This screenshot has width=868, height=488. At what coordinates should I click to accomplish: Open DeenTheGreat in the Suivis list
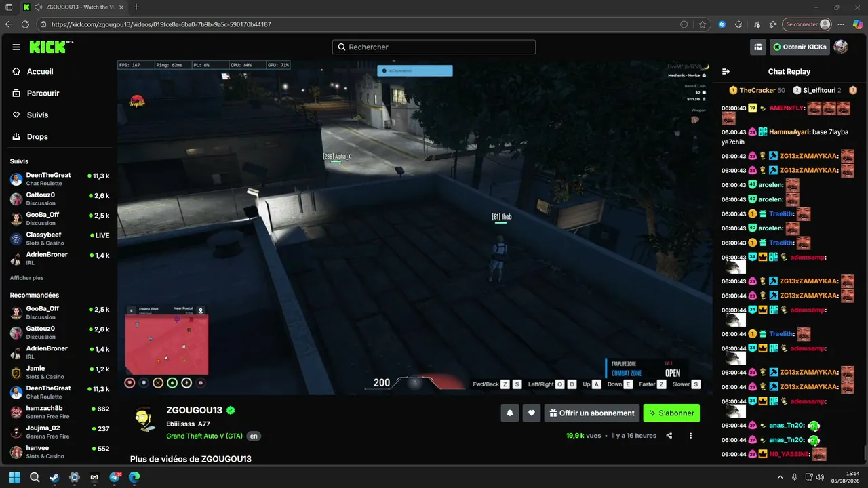pyautogui.click(x=60, y=179)
